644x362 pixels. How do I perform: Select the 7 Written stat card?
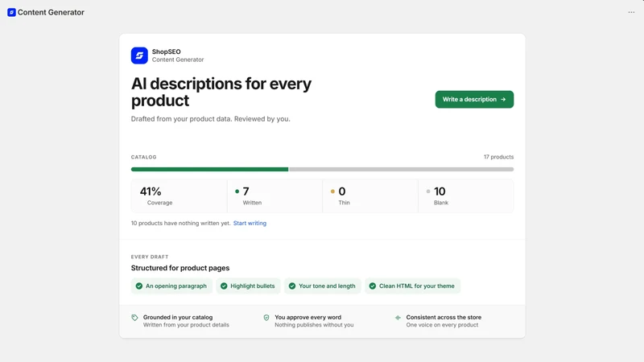click(275, 195)
